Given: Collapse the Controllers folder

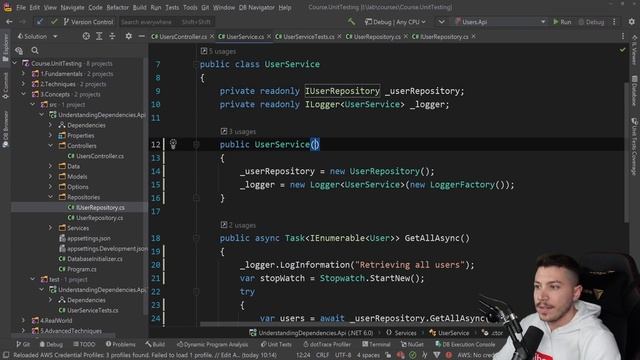Looking at the screenshot, I should point(51,146).
